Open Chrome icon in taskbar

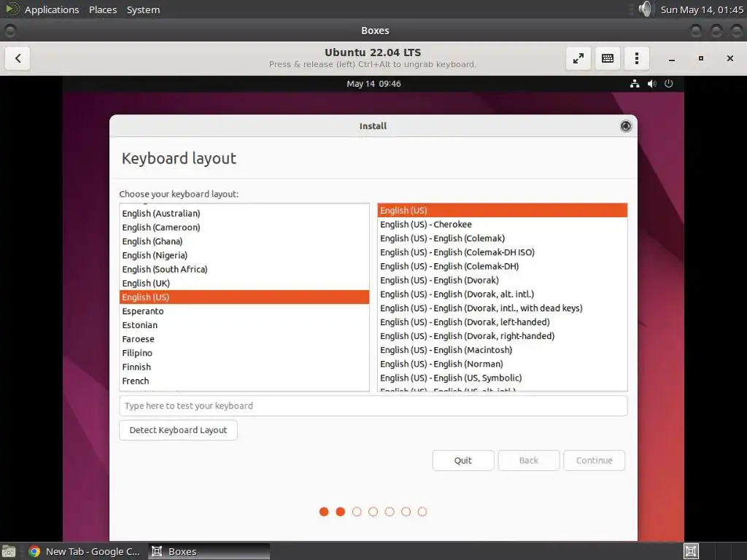(x=34, y=551)
